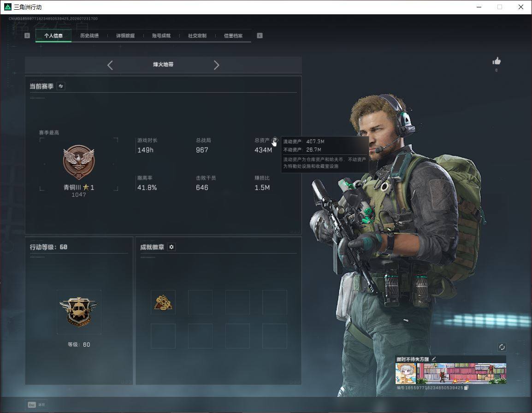This screenshot has height=413, width=532.
Task: Select the 社交定制 tab
Action: [x=197, y=35]
